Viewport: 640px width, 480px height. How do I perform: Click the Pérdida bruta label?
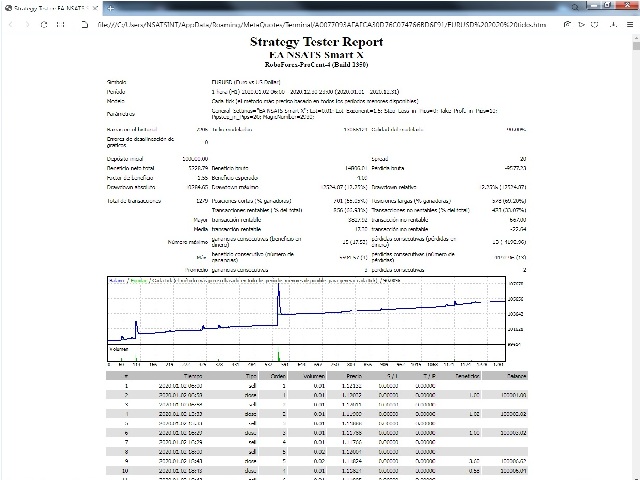tap(388, 168)
